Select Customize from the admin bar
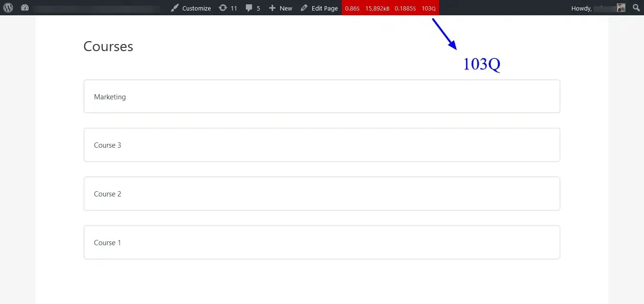Image resolution: width=644 pixels, height=304 pixels. coord(197,8)
